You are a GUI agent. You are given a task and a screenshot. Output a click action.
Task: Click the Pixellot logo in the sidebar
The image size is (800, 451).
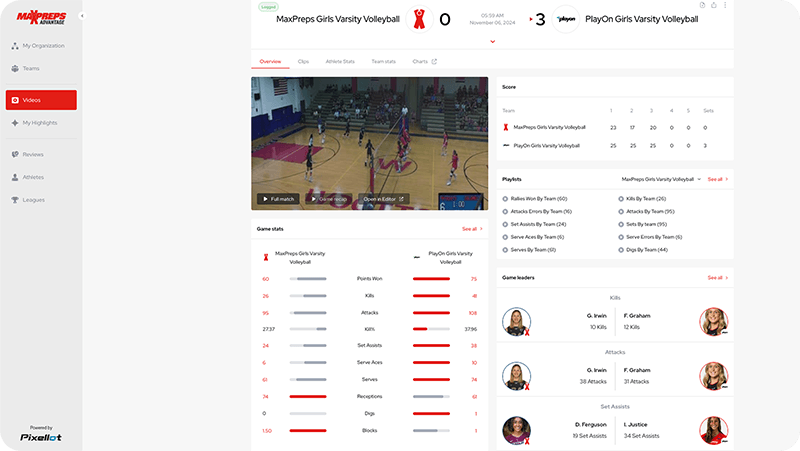(x=41, y=437)
